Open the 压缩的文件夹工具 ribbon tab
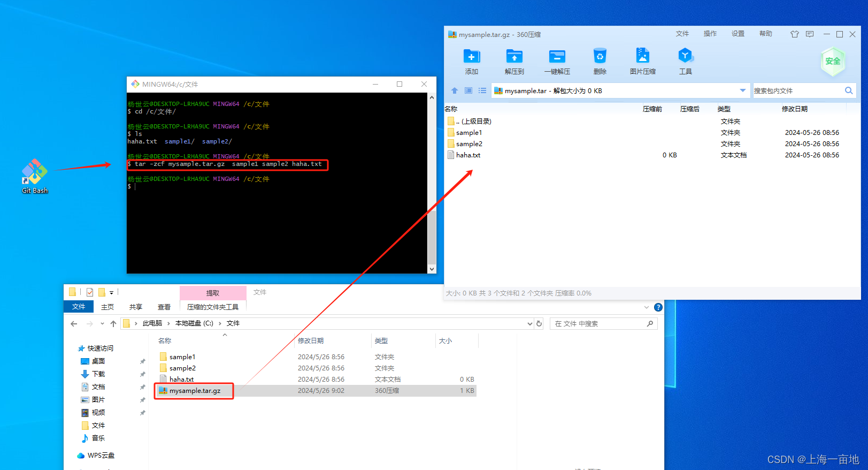This screenshot has height=470, width=868. (213, 307)
